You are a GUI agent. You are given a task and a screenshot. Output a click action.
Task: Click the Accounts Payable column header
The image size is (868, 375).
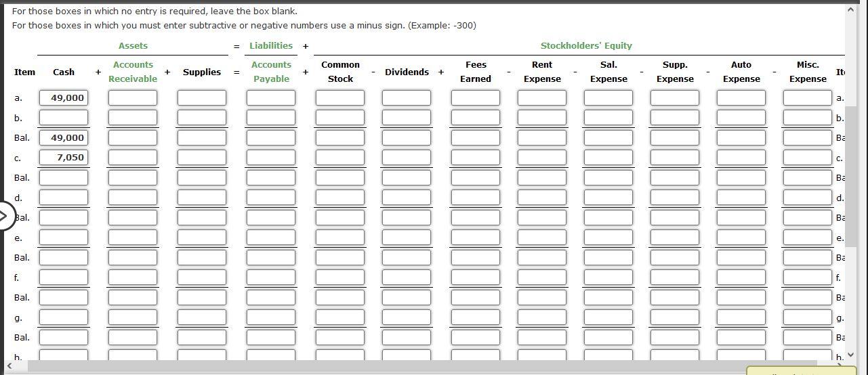click(271, 72)
